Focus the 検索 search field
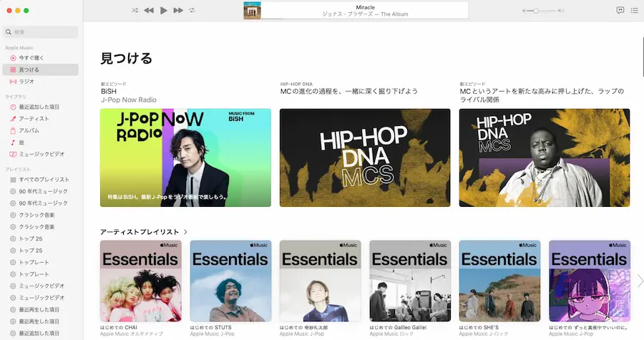 pyautogui.click(x=41, y=32)
